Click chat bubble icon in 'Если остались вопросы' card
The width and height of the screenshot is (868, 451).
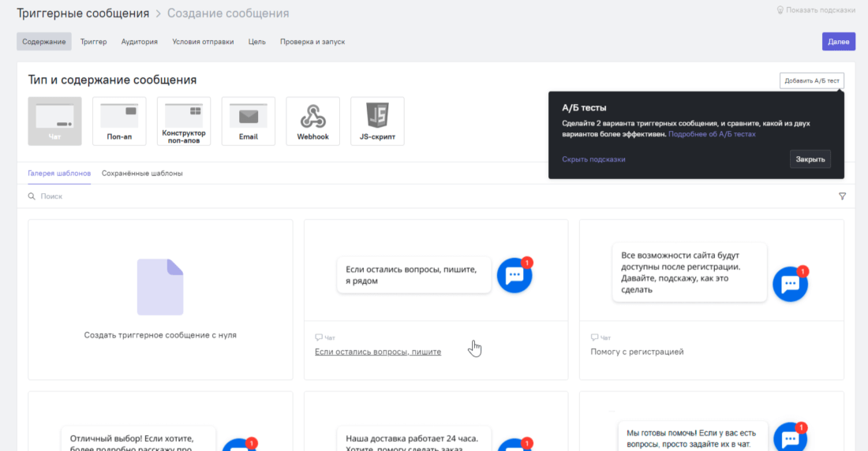click(514, 275)
